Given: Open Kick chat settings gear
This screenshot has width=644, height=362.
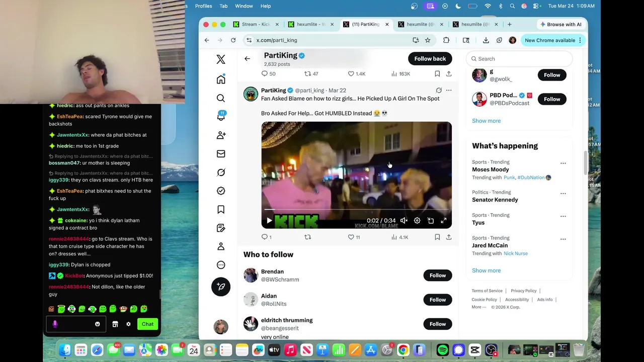Looking at the screenshot, I should 128,324.
